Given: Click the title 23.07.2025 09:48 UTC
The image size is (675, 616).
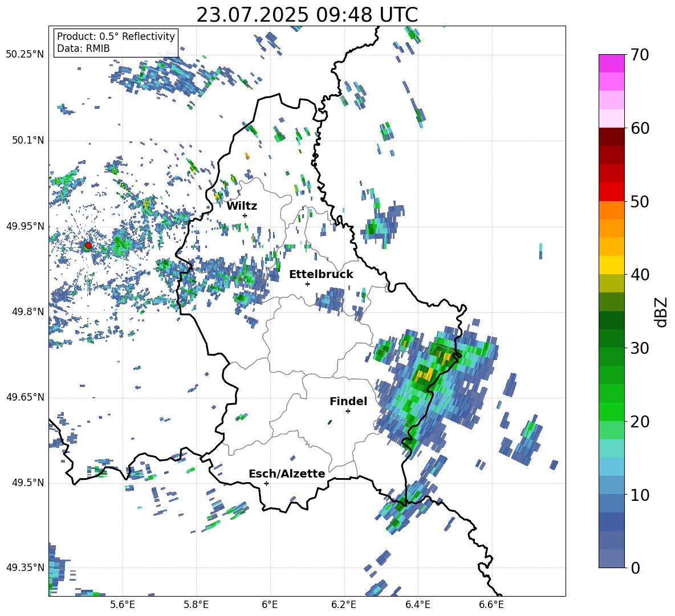Looking at the screenshot, I should 307,15.
